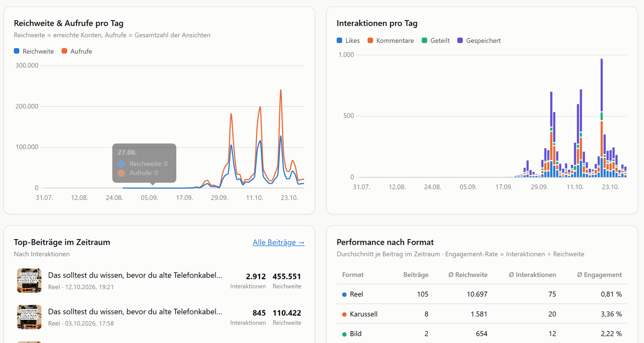644x343 pixels.
Task: Click the 2.912 Interaktionen value
Action: click(256, 276)
